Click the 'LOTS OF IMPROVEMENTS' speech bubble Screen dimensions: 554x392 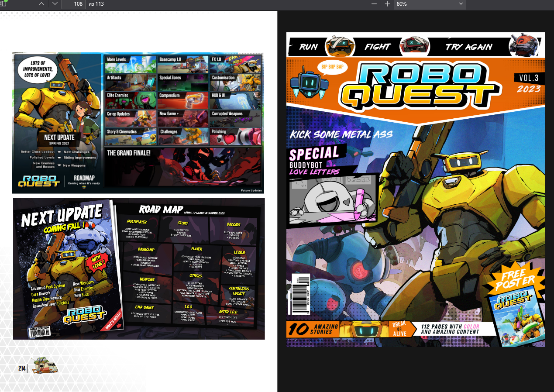coord(38,69)
